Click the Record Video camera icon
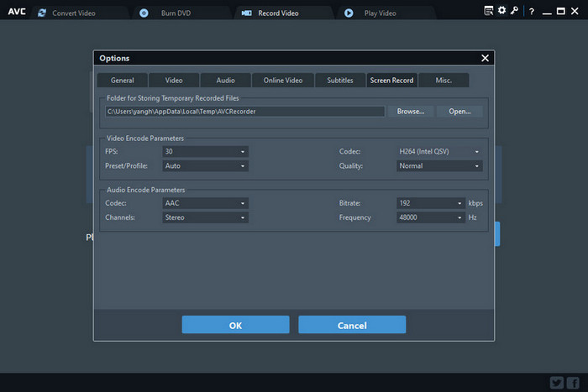588x392 pixels. [x=246, y=13]
